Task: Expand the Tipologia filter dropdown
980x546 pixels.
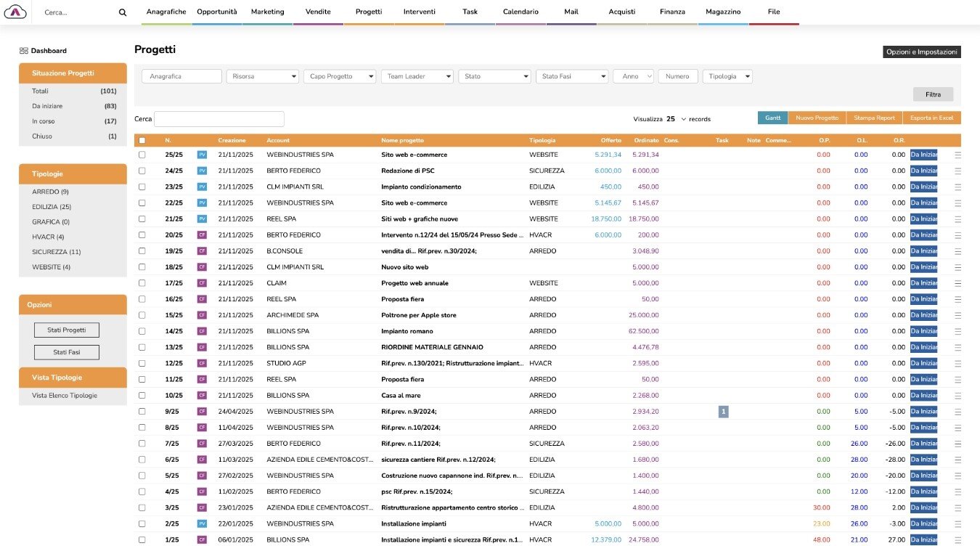Action: click(727, 76)
